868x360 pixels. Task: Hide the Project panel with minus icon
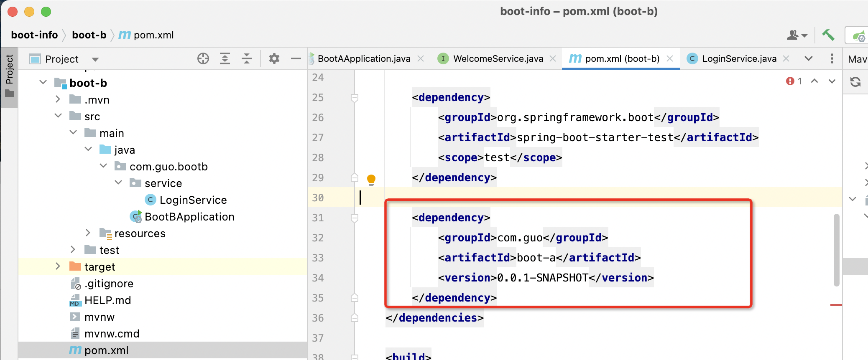pyautogui.click(x=296, y=59)
